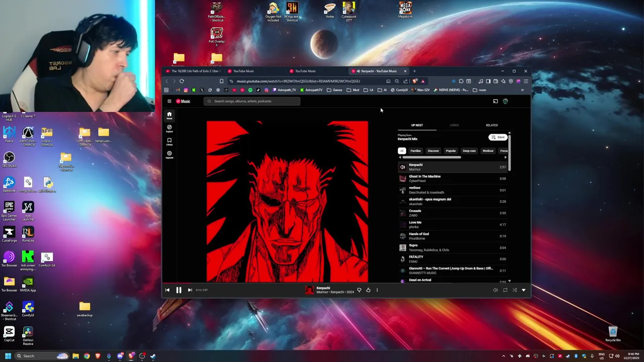This screenshot has width=644, height=362.
Task: Switch to the 18,000 Life Path of Exile tab
Action: 193,71
